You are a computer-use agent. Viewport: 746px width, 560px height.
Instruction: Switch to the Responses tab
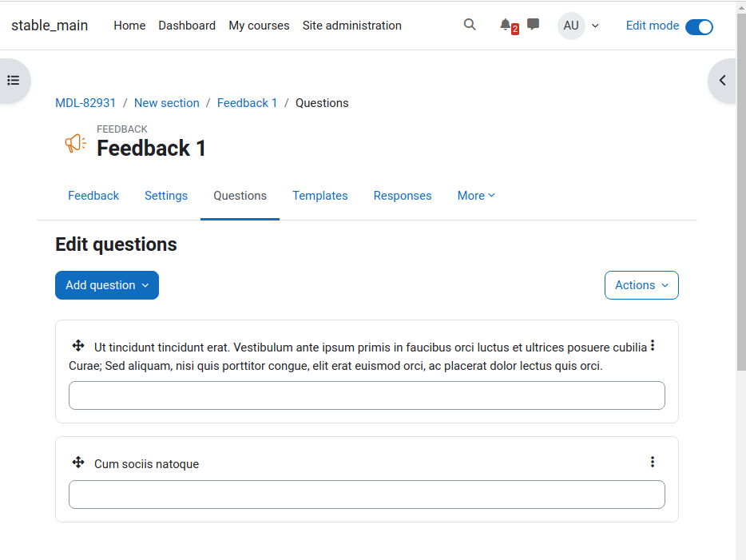403,196
